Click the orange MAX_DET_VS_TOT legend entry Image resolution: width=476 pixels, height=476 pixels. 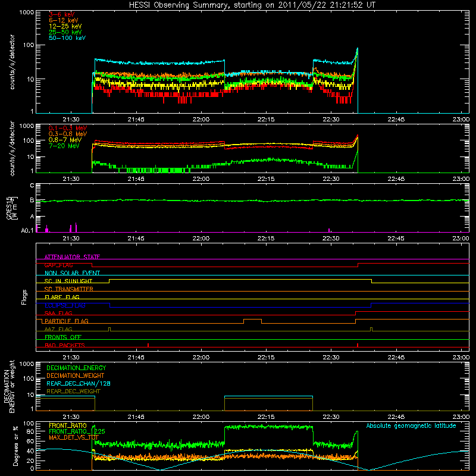74,437
